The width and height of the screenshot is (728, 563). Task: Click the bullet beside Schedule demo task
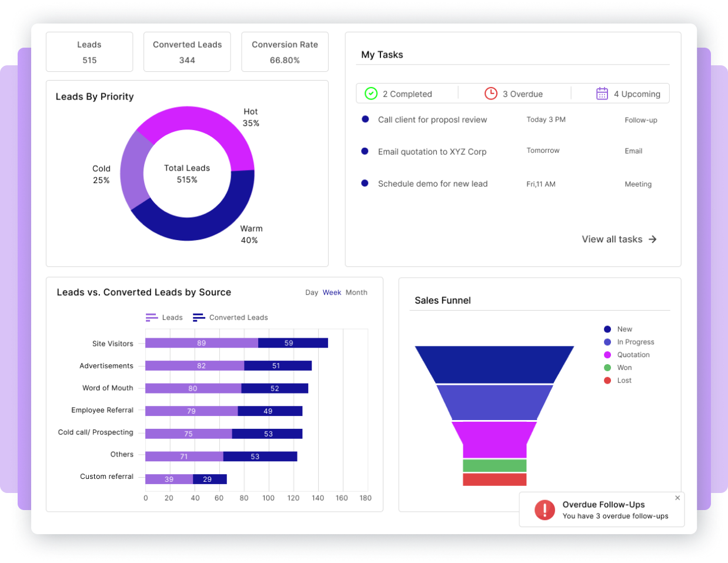tap(365, 184)
